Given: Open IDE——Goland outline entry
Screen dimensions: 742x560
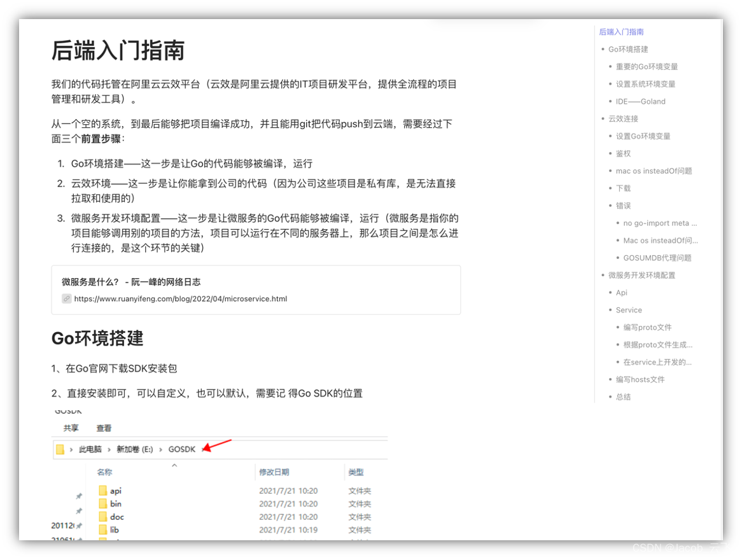Looking at the screenshot, I should point(640,101).
